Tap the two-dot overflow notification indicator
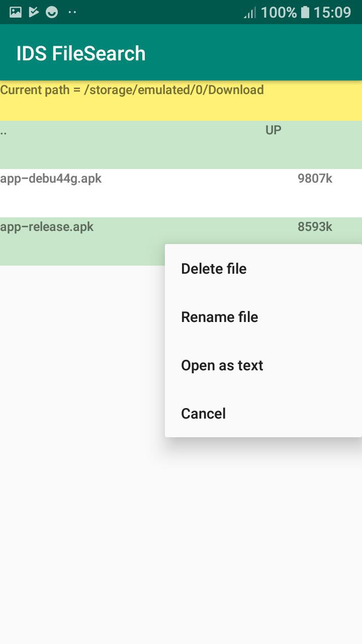The width and height of the screenshot is (362, 644). [72, 12]
